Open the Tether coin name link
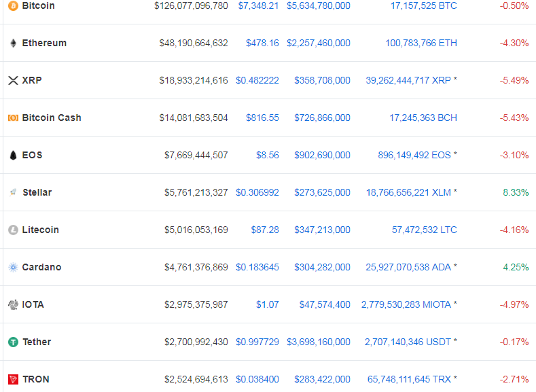 pyautogui.click(x=37, y=342)
